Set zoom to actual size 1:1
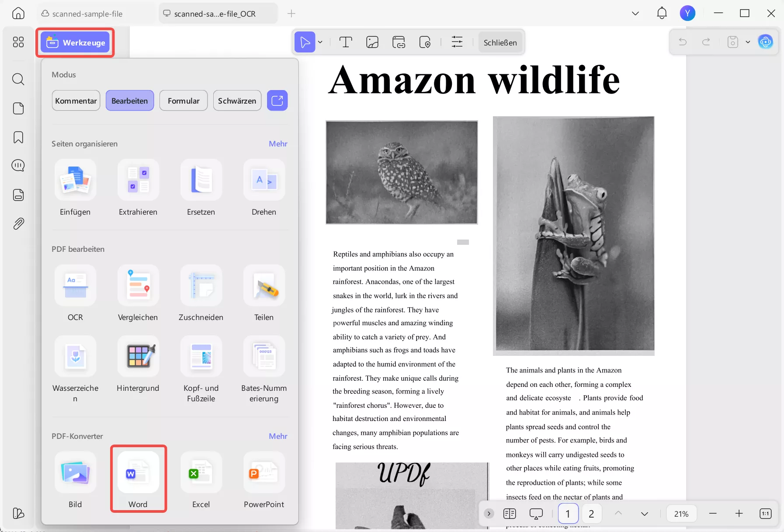This screenshot has height=532, width=784. (x=766, y=514)
